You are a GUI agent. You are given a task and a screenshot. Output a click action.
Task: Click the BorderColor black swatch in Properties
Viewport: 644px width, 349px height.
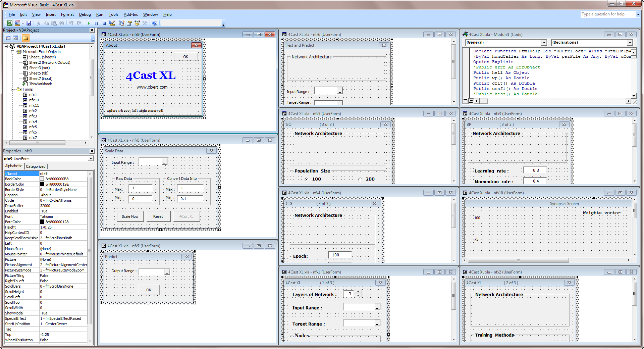[x=42, y=184]
